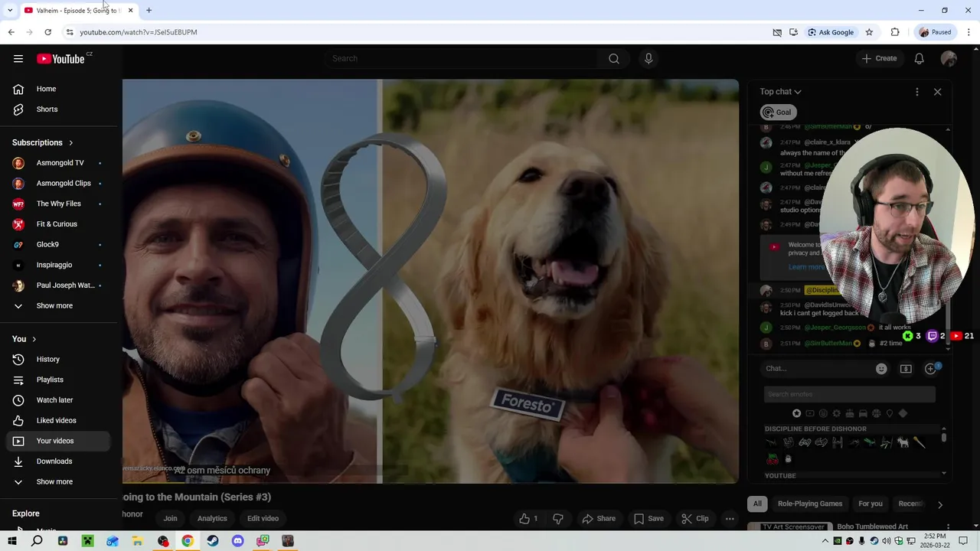The height and width of the screenshot is (551, 980).
Task: Click the Chat message input field
Action: coord(818,369)
